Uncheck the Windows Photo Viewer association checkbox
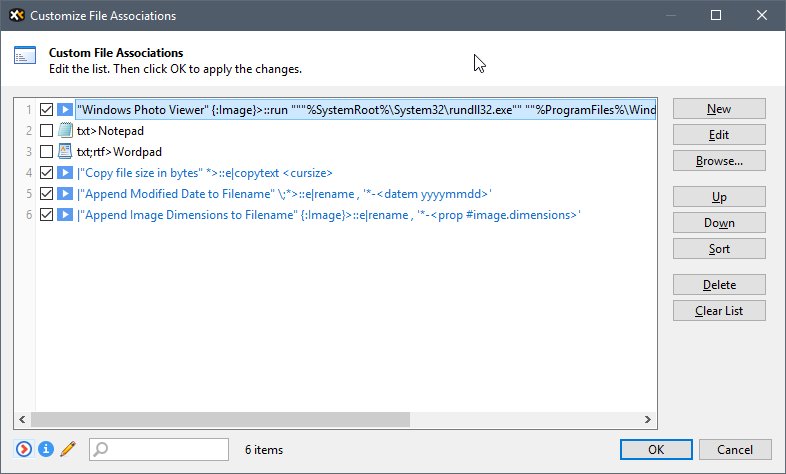 point(46,109)
